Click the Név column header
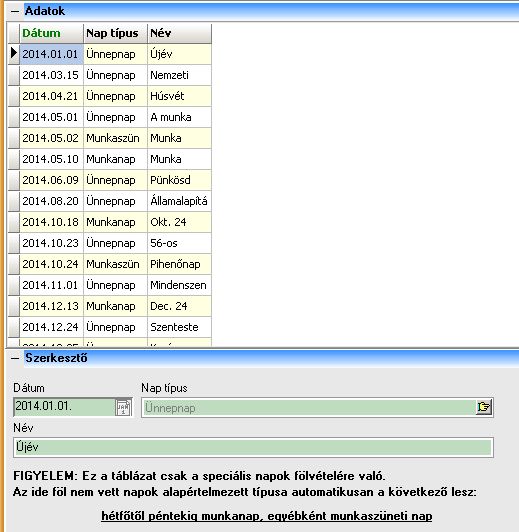The image size is (519, 532). (179, 33)
